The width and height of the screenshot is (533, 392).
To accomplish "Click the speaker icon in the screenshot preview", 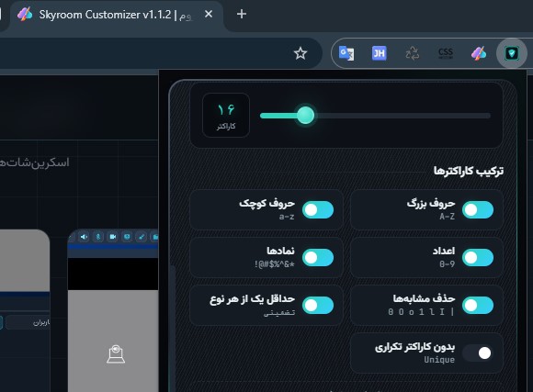I will point(84,237).
